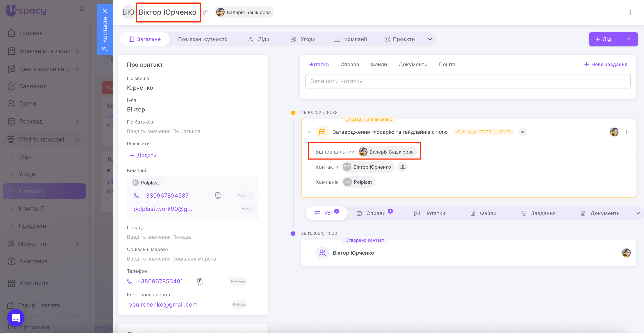This screenshot has height=333, width=644.
Task: Focus the Залишити нотатку field
Action: coord(468,81)
